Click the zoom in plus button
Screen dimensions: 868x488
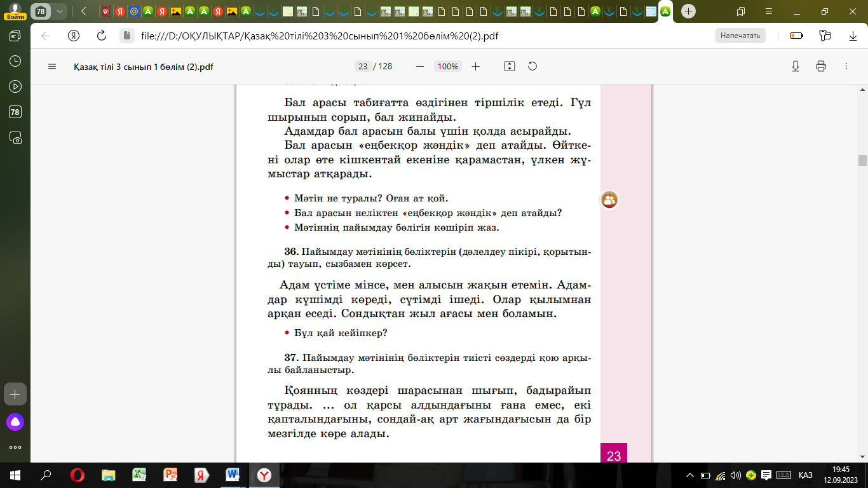click(x=476, y=66)
